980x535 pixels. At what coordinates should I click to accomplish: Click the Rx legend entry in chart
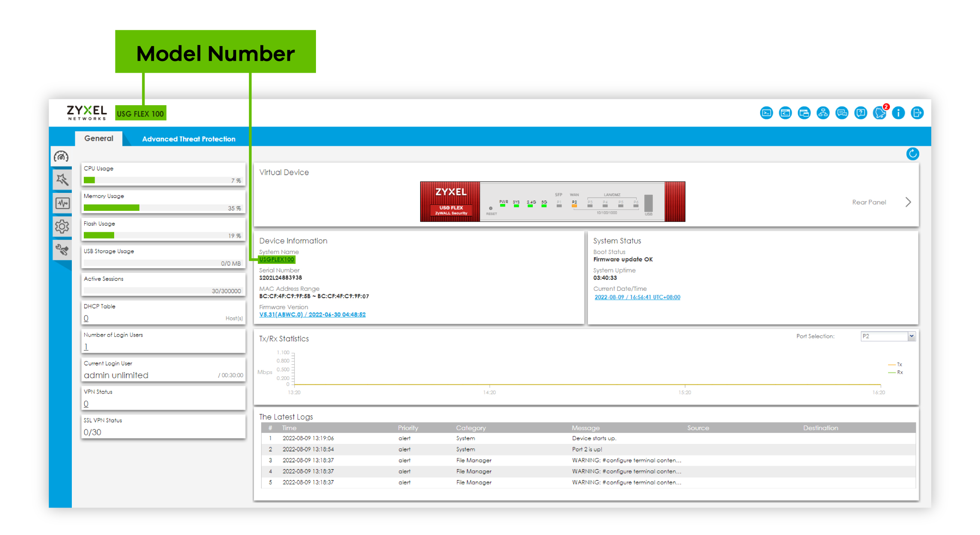click(895, 372)
